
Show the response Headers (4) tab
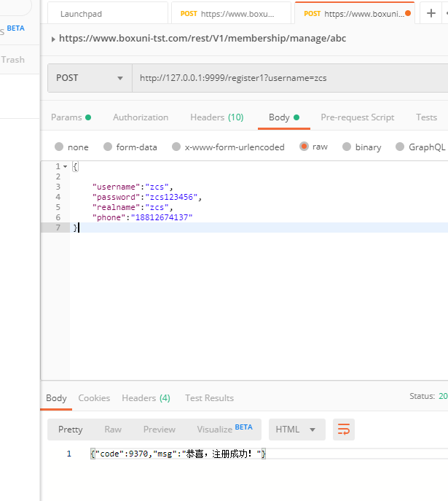point(146,397)
